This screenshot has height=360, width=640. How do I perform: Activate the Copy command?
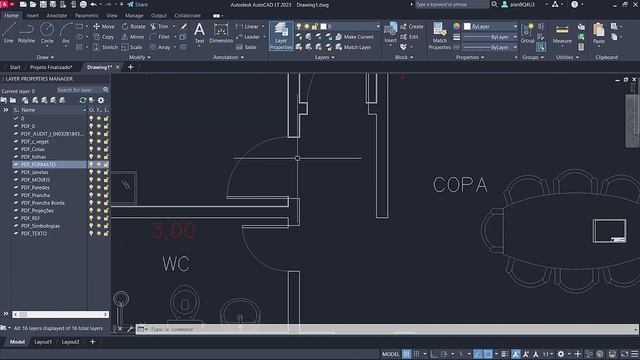(x=104, y=37)
